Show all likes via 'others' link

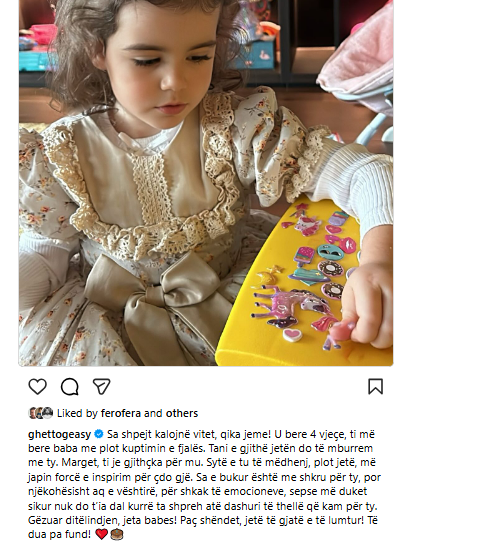182,413
